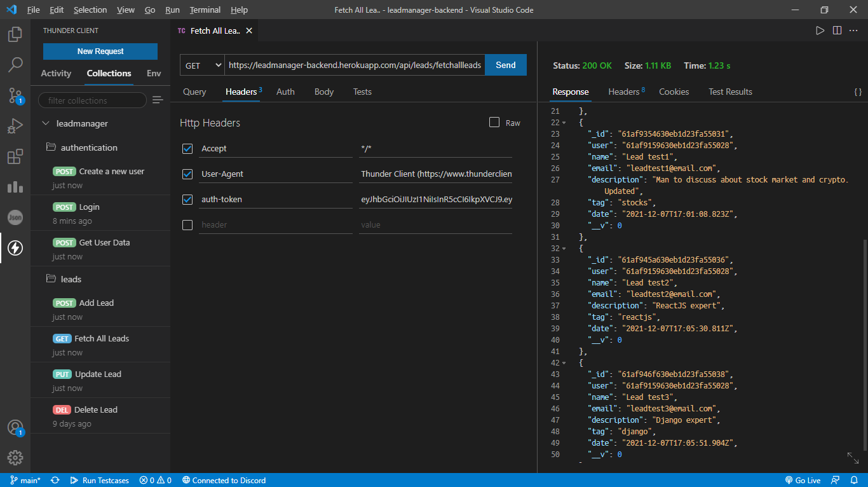Switch to the Auth tab

pyautogui.click(x=285, y=92)
